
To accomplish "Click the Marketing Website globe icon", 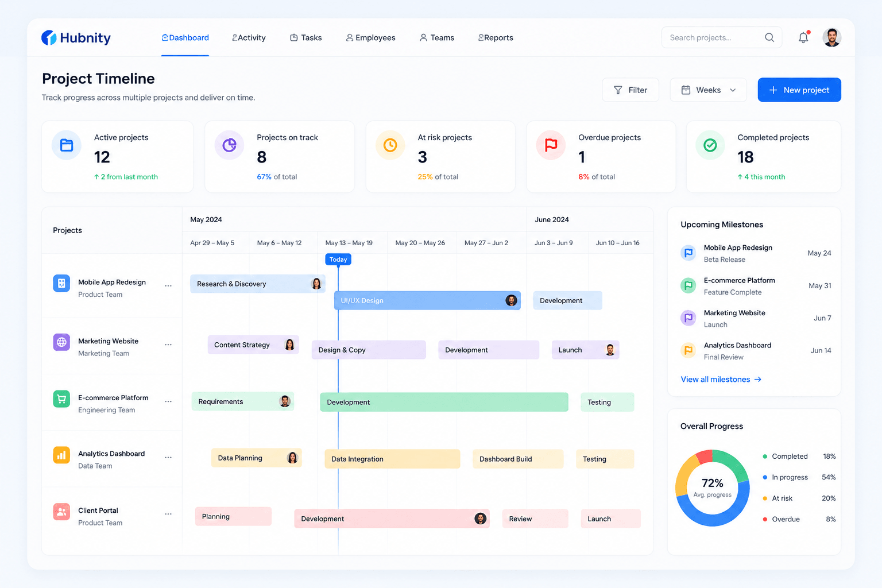I will [x=61, y=342].
